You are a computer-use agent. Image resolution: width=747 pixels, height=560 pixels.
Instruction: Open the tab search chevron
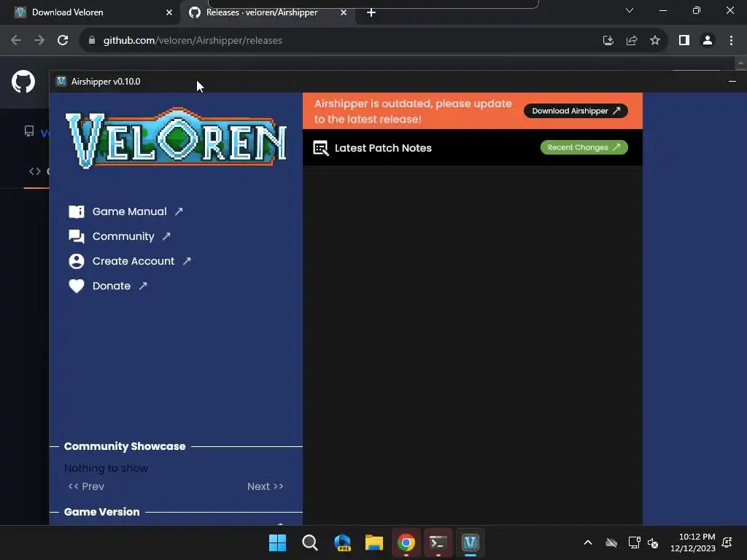(x=630, y=10)
